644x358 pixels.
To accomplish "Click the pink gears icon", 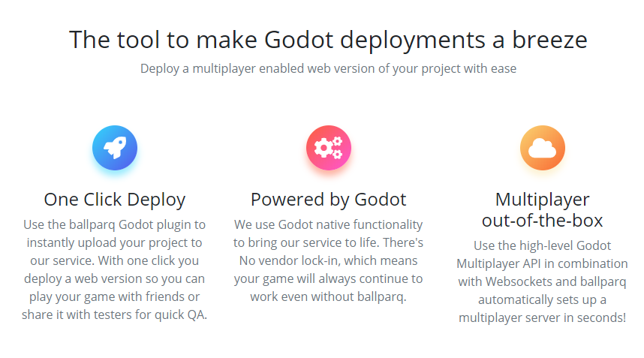I will [x=329, y=148].
